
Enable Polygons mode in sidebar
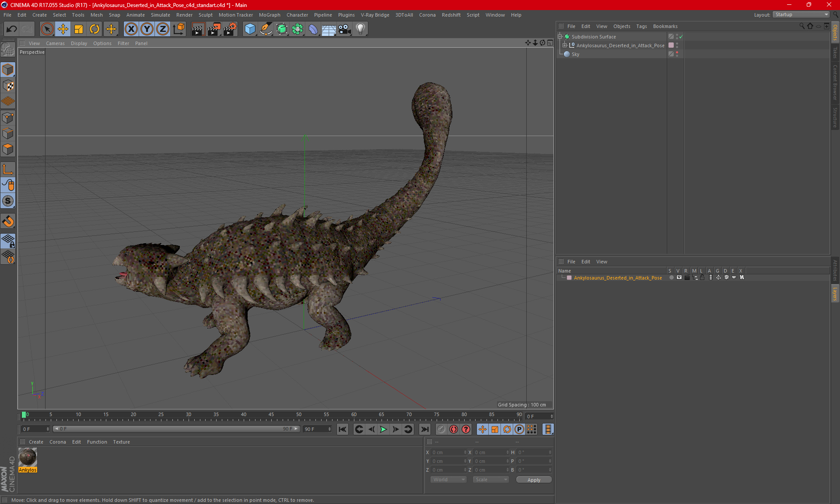[8, 149]
